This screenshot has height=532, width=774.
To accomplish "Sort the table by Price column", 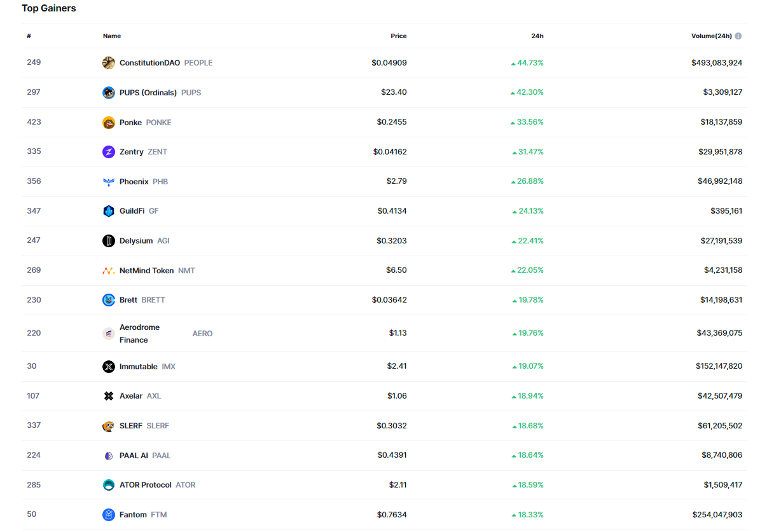I will (x=398, y=36).
